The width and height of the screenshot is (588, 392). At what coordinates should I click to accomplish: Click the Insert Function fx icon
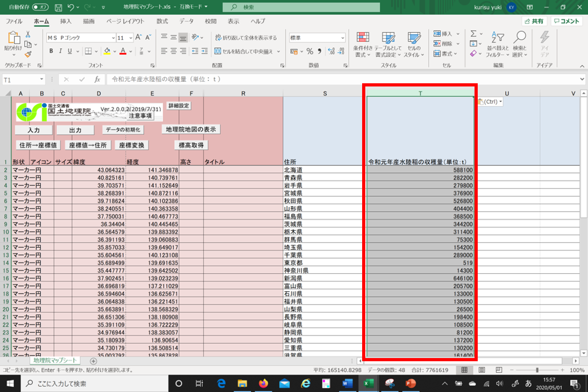pyautogui.click(x=97, y=80)
